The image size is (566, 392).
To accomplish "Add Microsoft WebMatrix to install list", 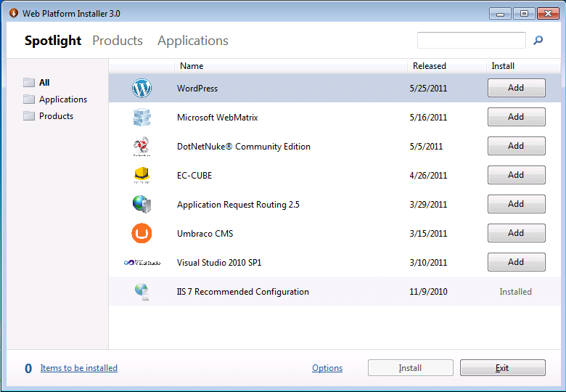I will 516,117.
